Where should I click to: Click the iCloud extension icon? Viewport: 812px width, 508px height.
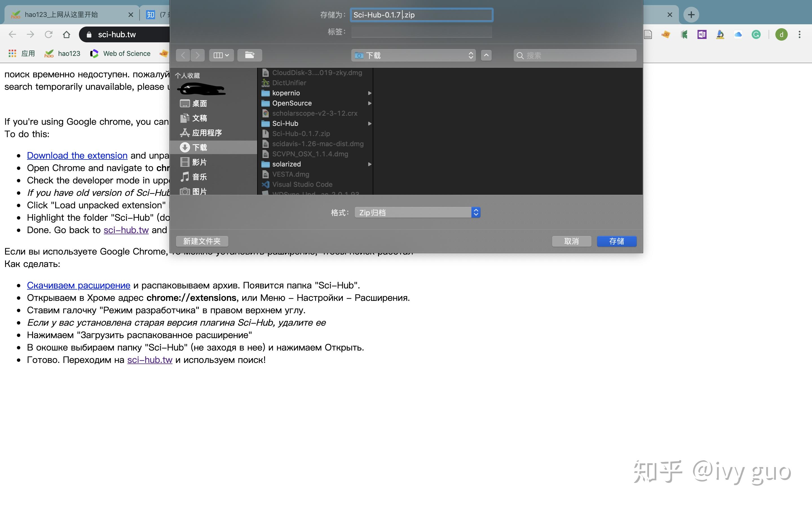point(738,34)
